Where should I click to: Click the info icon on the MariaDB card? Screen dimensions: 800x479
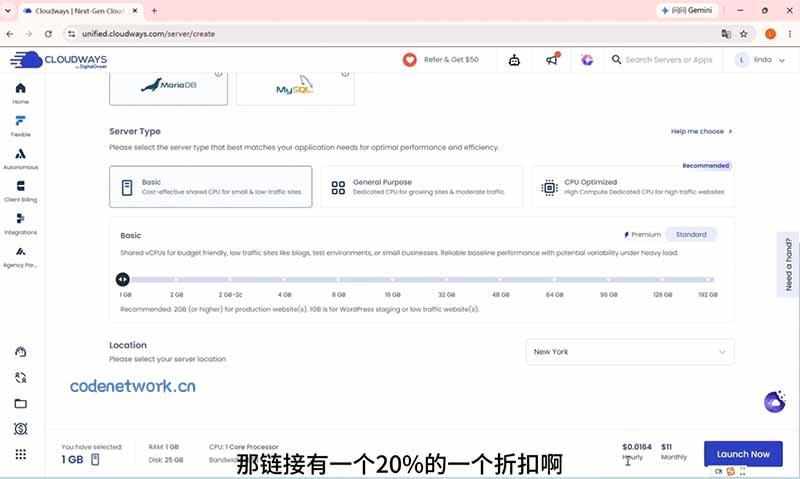(x=218, y=74)
